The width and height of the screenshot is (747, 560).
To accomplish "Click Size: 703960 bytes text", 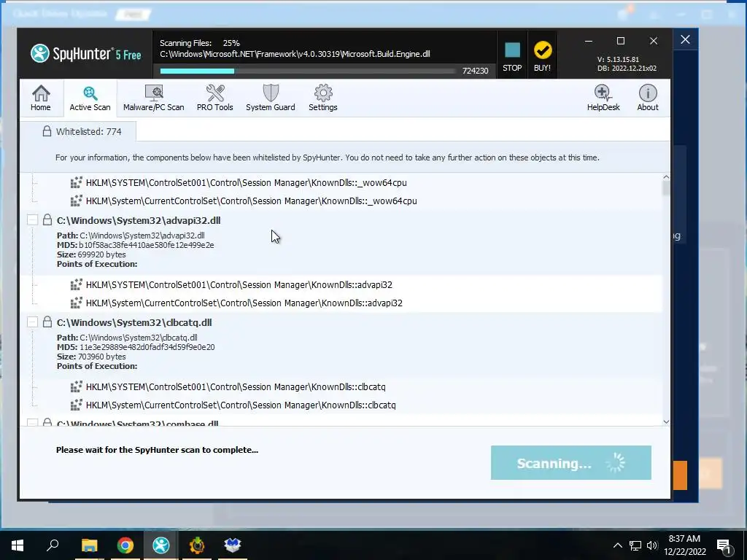I will (x=91, y=356).
